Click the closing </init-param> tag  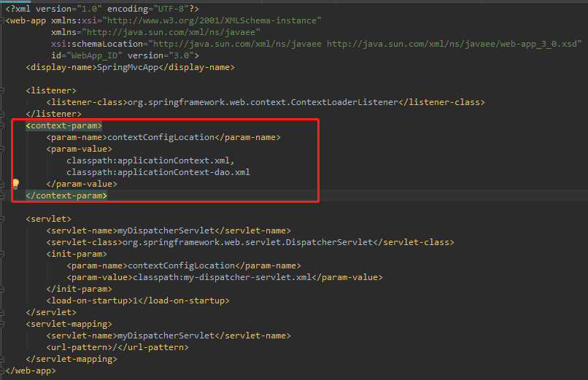point(79,289)
